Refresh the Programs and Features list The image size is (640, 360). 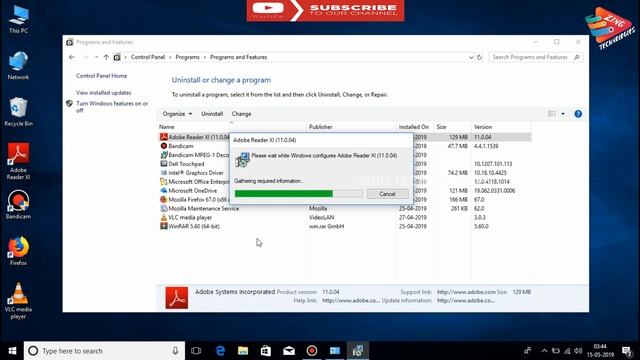480,57
